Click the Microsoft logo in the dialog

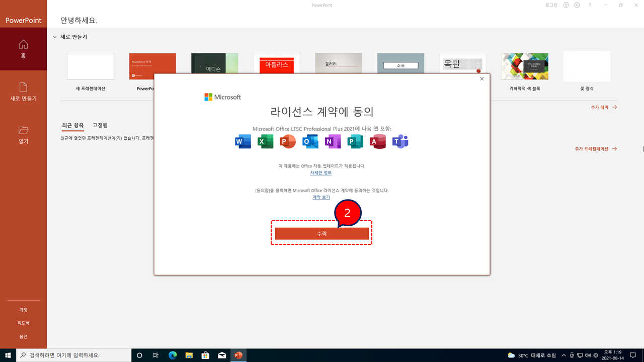[222, 97]
